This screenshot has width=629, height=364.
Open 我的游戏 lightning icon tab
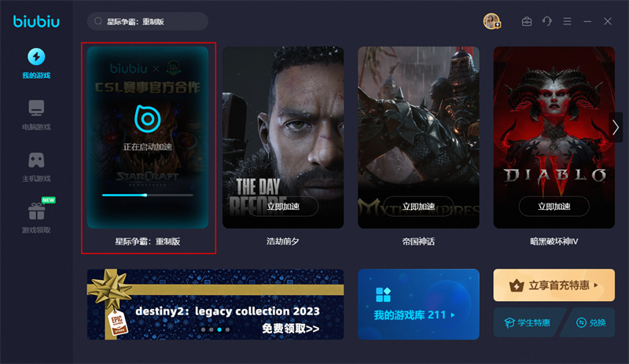pos(36,64)
